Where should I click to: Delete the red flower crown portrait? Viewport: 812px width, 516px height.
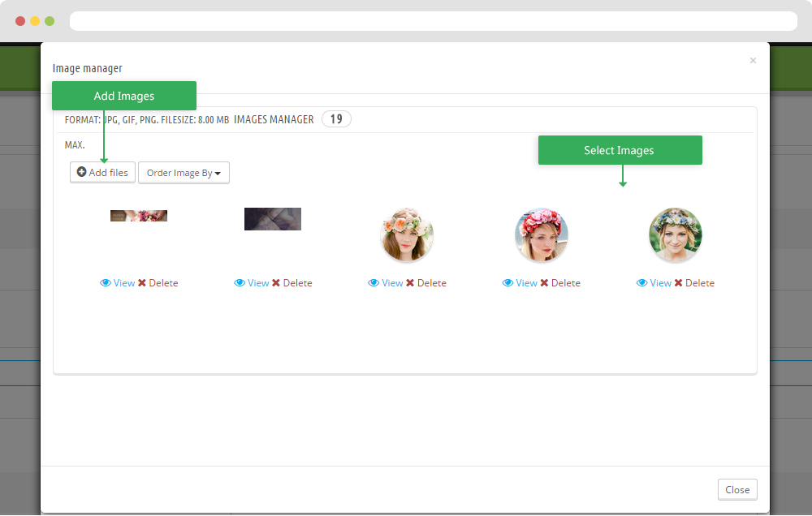click(560, 283)
